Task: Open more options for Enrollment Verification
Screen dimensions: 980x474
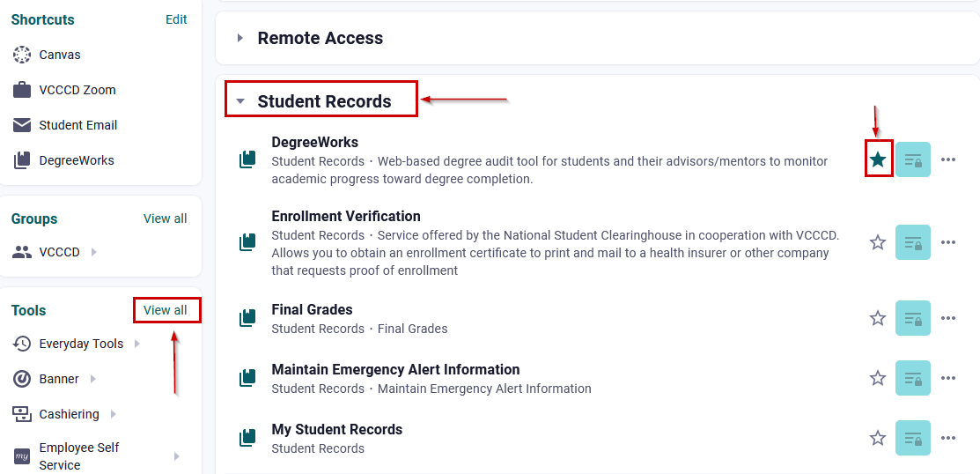Action: coord(948,242)
